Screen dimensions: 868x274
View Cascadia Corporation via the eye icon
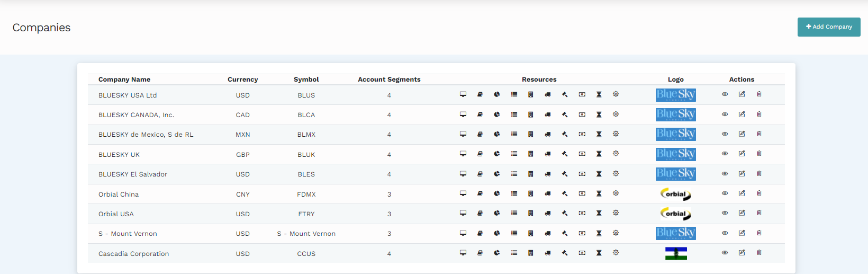[x=725, y=253]
